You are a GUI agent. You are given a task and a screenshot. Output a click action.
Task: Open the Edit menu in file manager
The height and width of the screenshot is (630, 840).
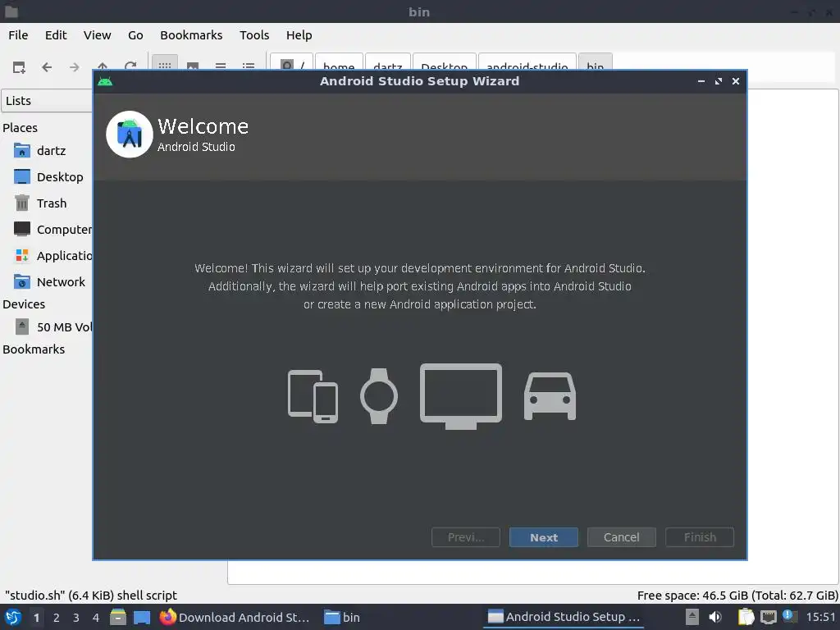point(56,35)
